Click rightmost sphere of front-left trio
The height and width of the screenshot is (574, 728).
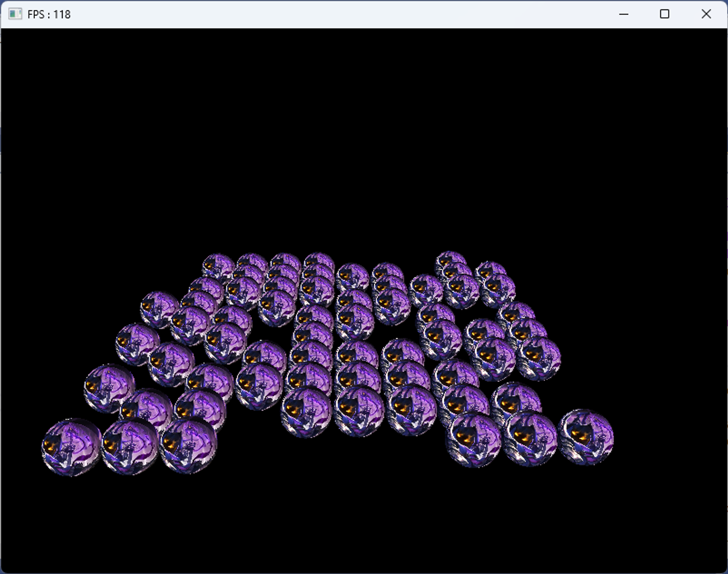coord(188,446)
